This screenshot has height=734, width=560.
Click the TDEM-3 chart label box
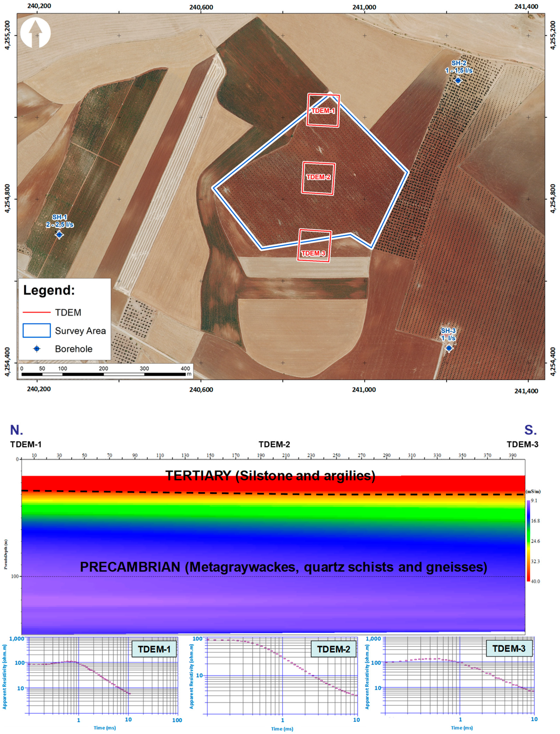click(509, 648)
